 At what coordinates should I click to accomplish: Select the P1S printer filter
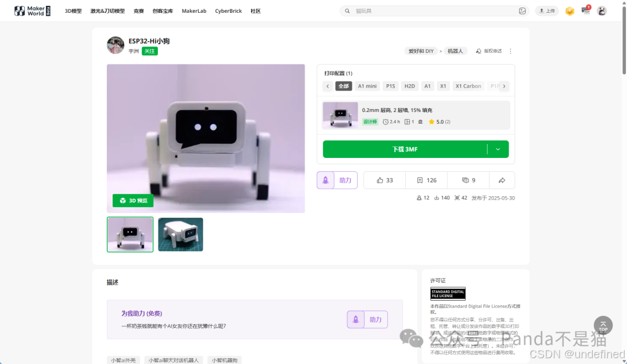tap(390, 86)
